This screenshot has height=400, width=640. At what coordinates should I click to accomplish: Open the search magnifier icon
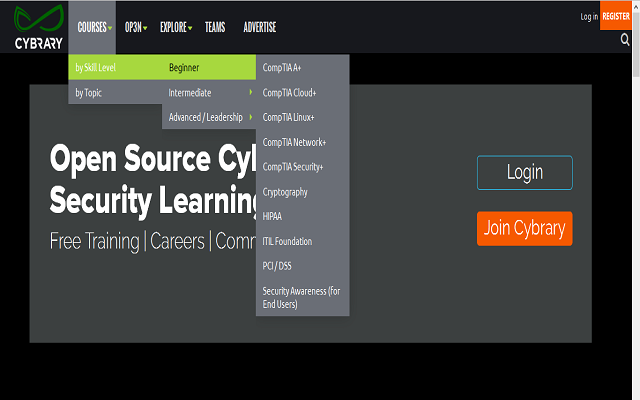[625, 40]
